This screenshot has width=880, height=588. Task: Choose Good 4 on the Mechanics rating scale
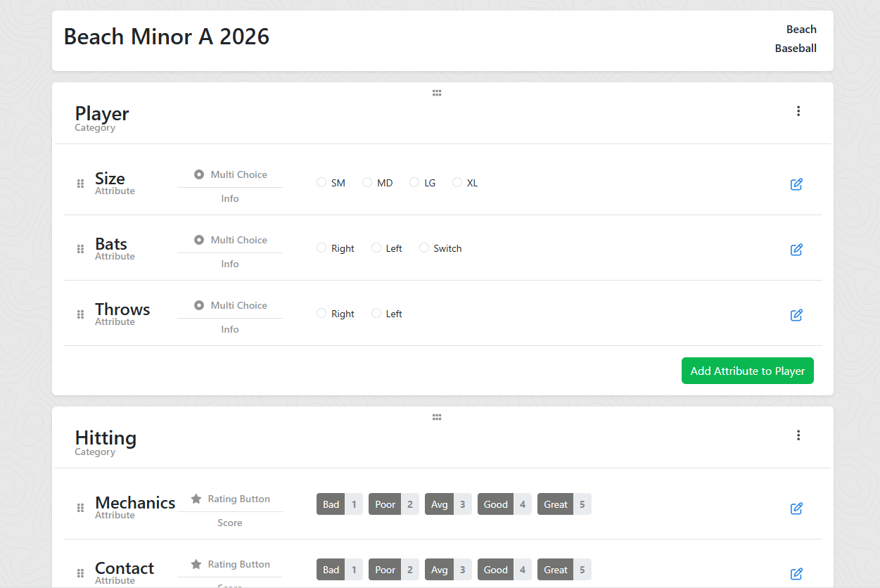[x=504, y=504]
